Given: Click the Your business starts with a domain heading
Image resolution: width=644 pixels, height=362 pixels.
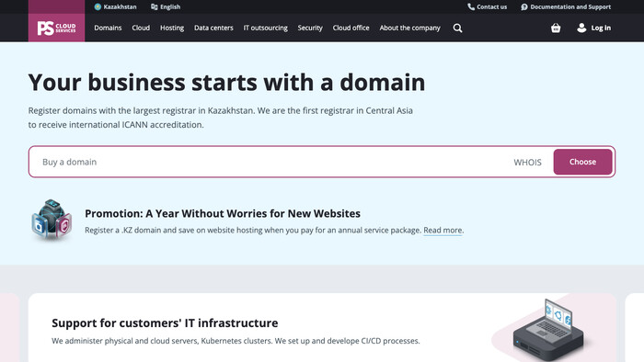Looking at the screenshot, I should click(226, 83).
